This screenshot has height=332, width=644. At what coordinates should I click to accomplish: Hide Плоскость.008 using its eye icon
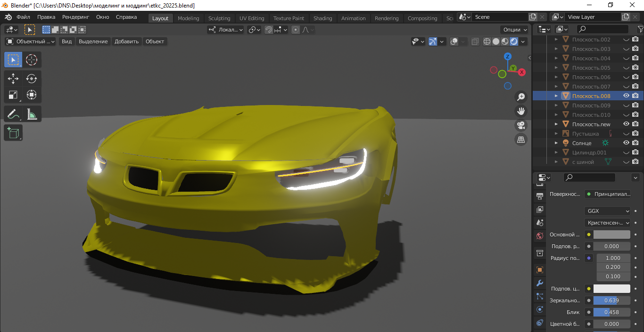coord(626,96)
